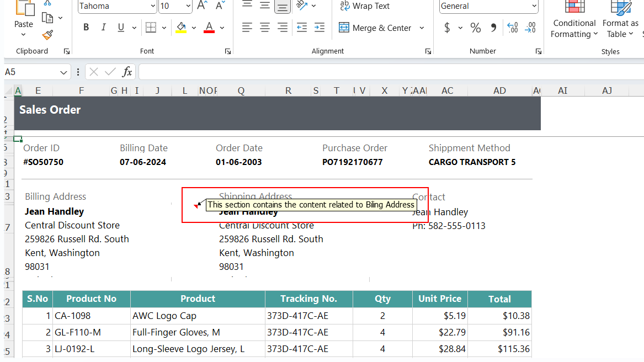
Task: Select the AWC Logo Cap cell
Action: (198, 316)
